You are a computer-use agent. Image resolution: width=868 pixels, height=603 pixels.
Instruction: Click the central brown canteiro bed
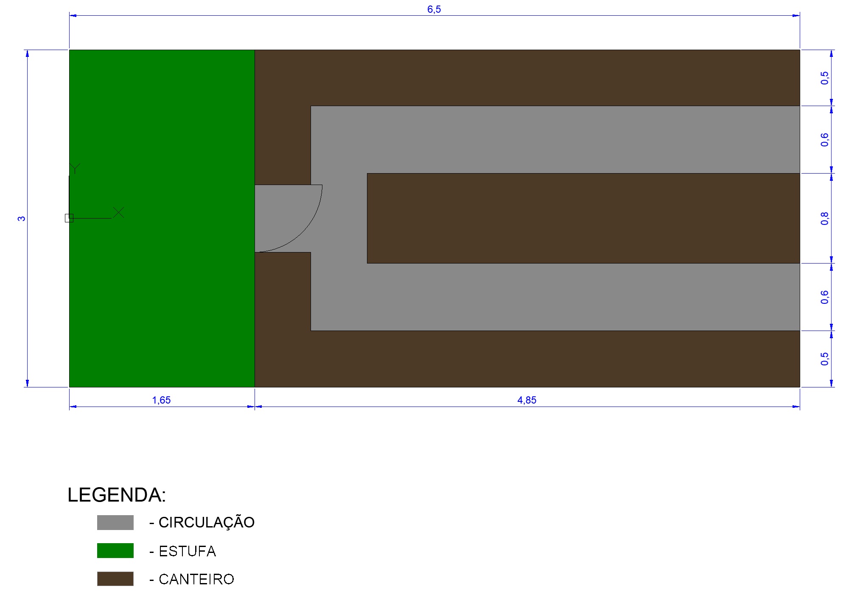click(x=583, y=218)
